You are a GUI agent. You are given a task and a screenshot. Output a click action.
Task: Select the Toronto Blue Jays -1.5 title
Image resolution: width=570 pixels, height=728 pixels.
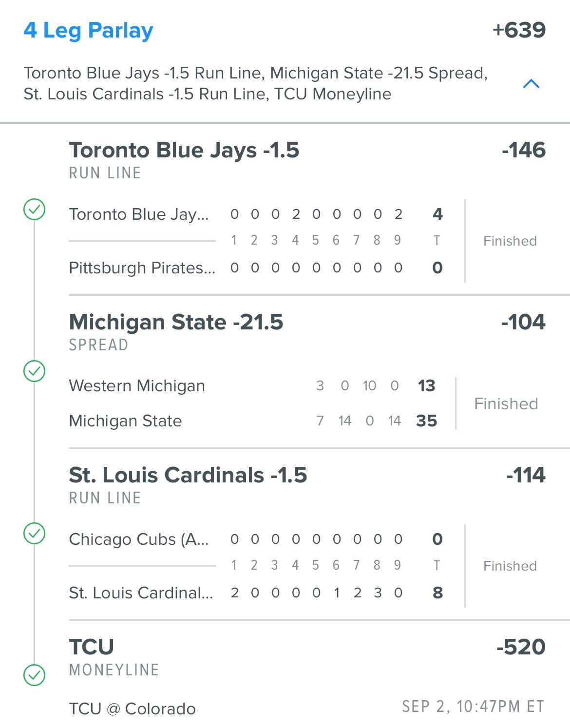(x=184, y=150)
